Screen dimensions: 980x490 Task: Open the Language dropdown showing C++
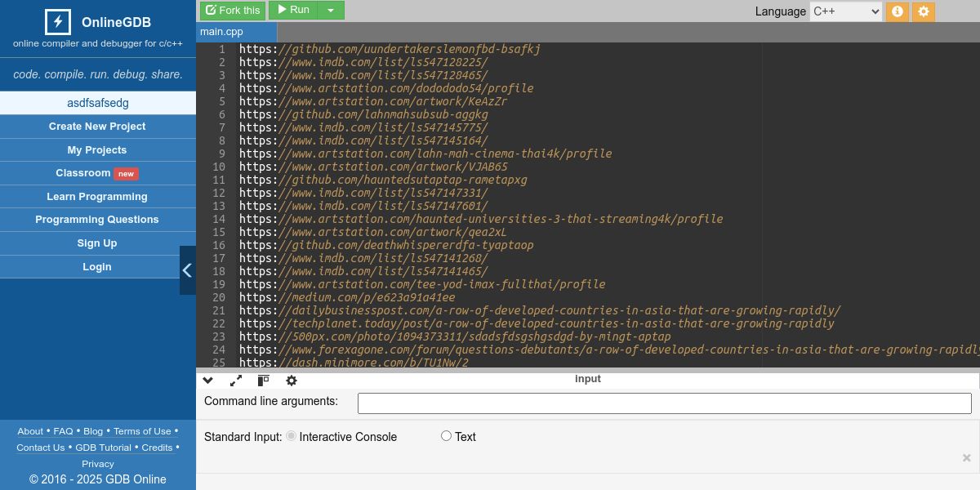pos(845,11)
